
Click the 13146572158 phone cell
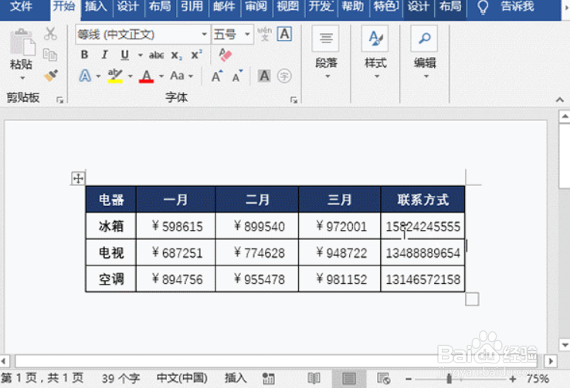tap(422, 279)
